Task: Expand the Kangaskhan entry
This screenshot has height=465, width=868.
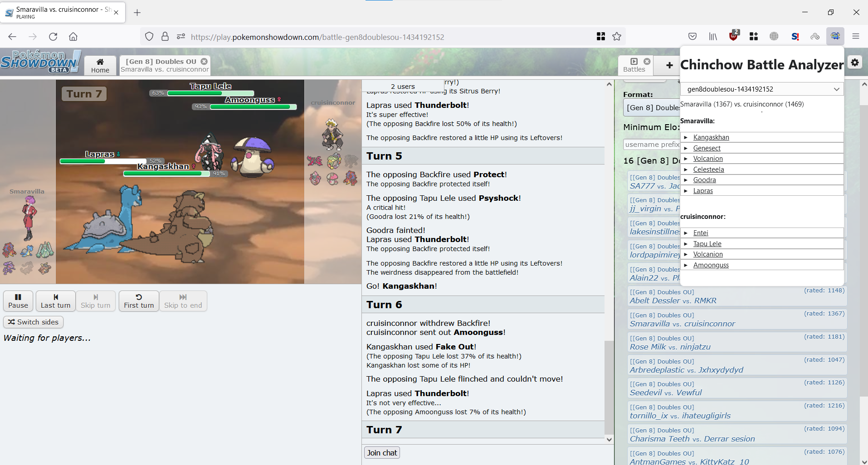Action: tap(762, 137)
